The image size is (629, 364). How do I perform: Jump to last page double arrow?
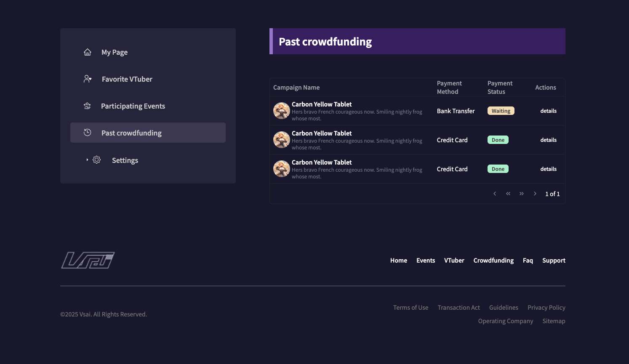522,194
